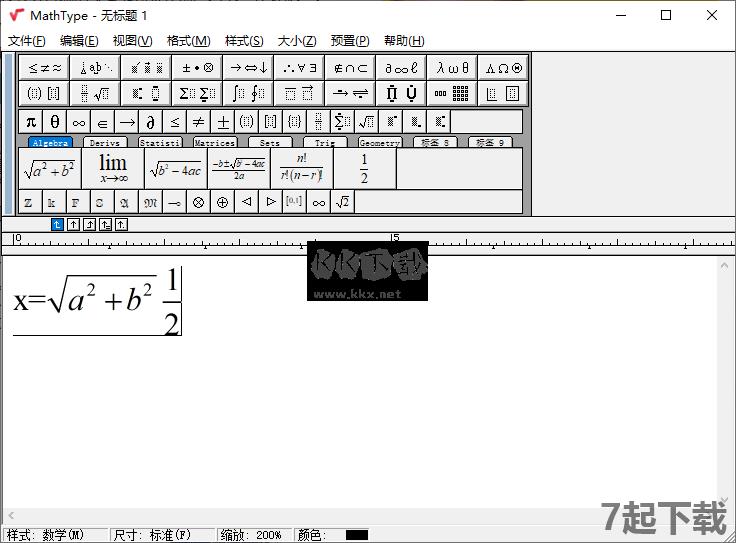The width and height of the screenshot is (736, 543).
Task: Open the fraction and radical templates palette
Action: [95, 93]
